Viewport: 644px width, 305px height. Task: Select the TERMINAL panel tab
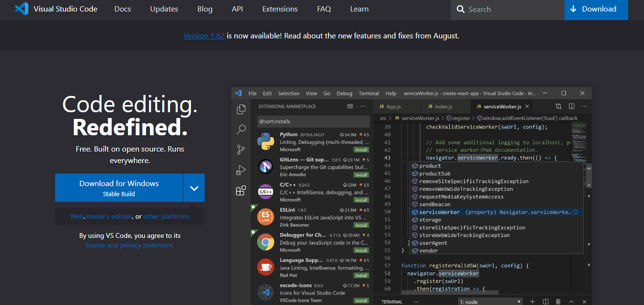(x=392, y=302)
